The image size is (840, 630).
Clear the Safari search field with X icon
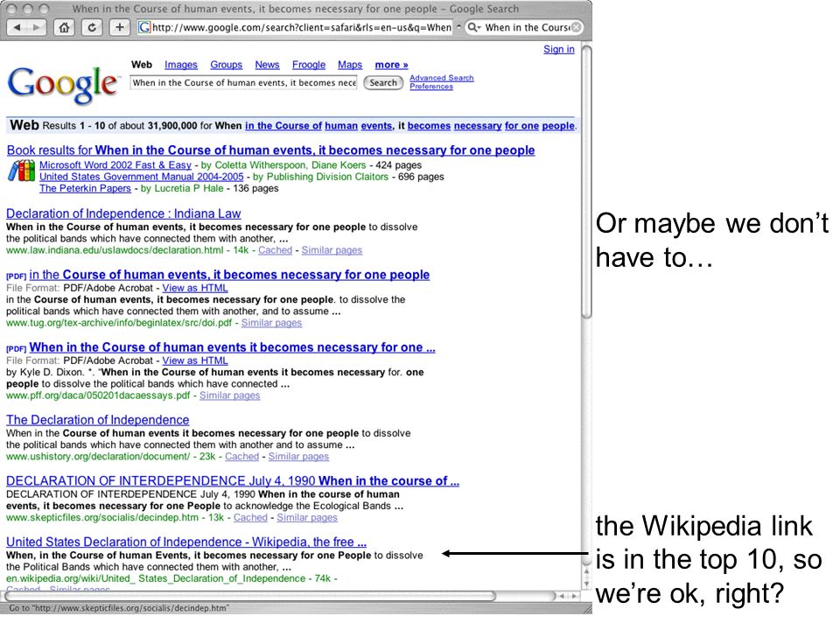click(576, 27)
